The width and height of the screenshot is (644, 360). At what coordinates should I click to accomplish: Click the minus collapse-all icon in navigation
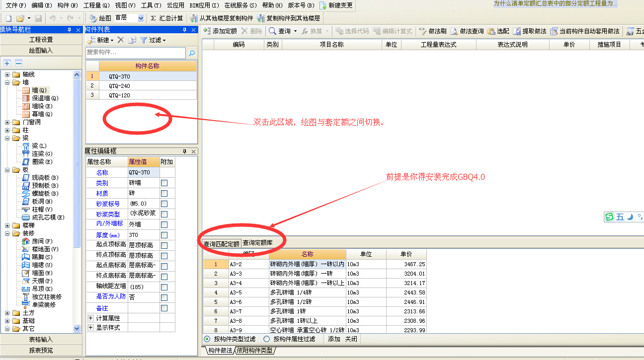pos(18,63)
